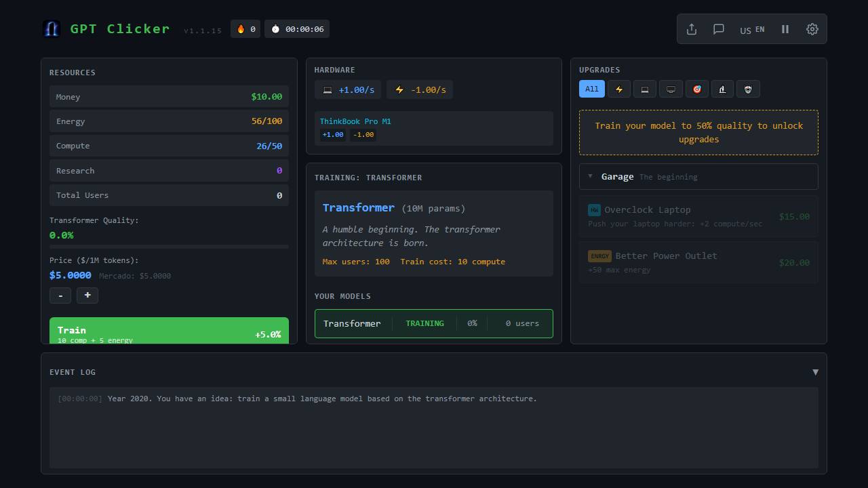Filter upgrades by the last mask icon
Image resolution: width=868 pixels, height=488 pixels.
748,89
